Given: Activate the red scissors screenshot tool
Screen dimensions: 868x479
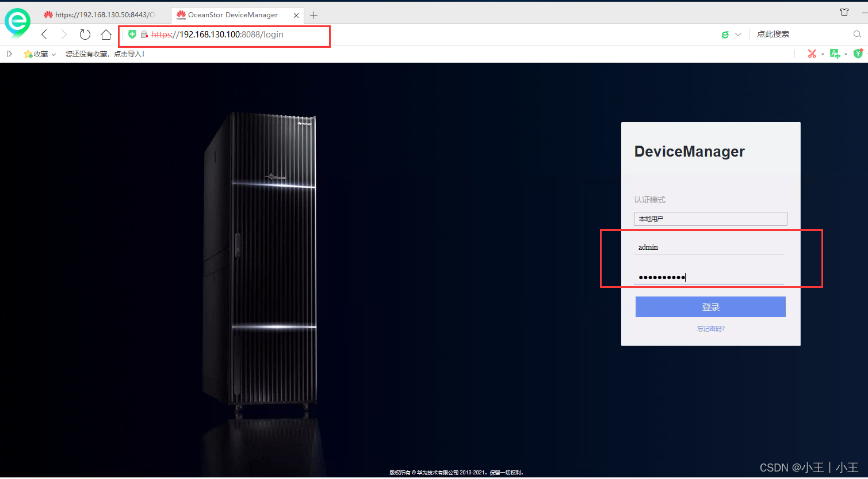Looking at the screenshot, I should [x=812, y=54].
